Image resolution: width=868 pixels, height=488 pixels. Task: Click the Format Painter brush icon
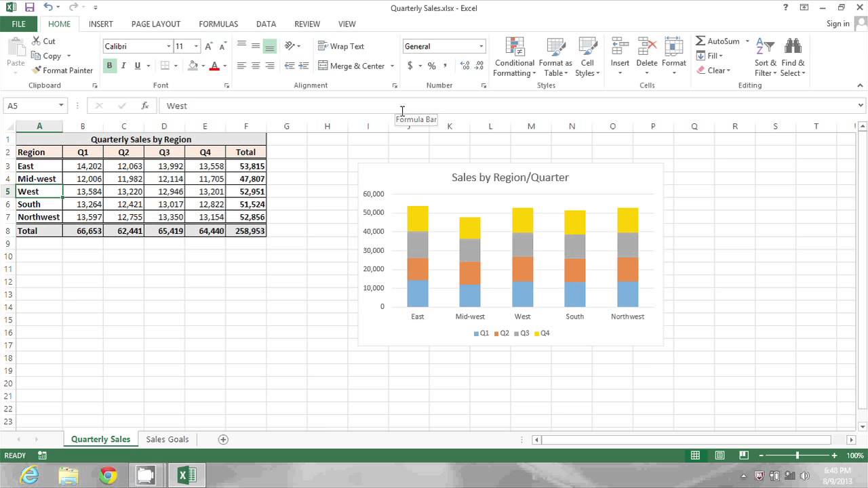[x=37, y=70]
